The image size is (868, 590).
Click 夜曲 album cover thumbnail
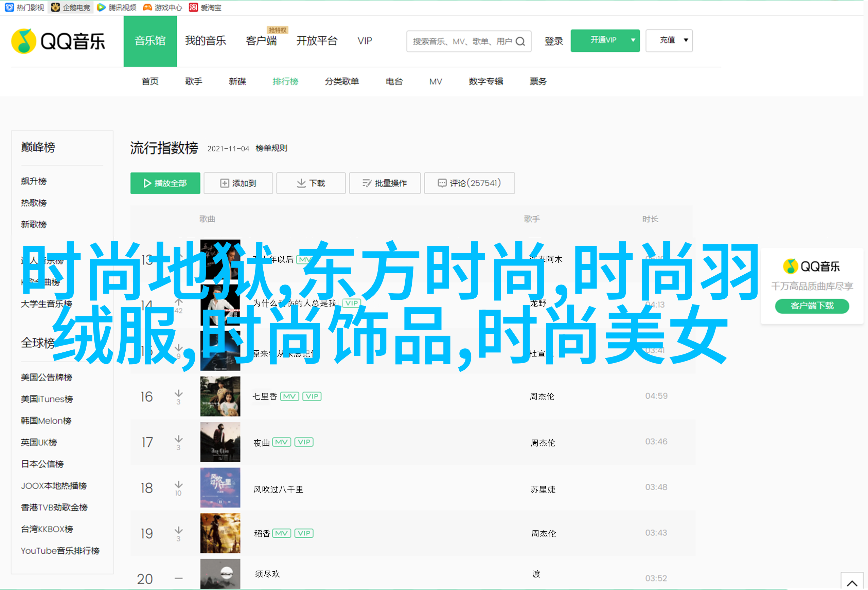pyautogui.click(x=220, y=442)
